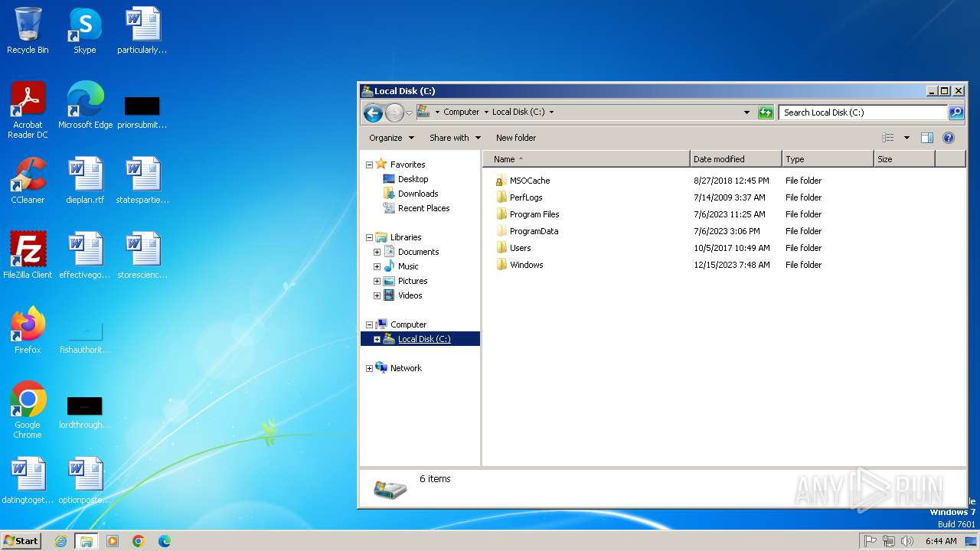Expand the Music library node
The image size is (980, 551).
pos(377,266)
